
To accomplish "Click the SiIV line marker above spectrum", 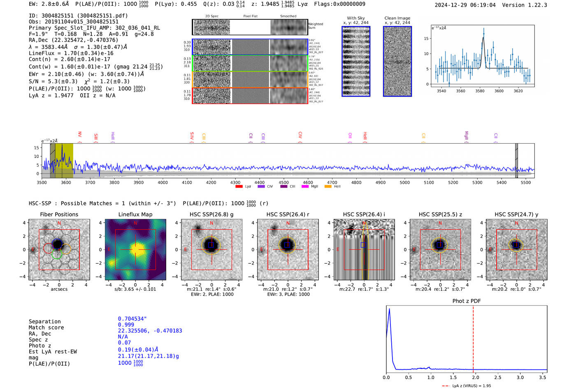I will pyautogui.click(x=192, y=137).
